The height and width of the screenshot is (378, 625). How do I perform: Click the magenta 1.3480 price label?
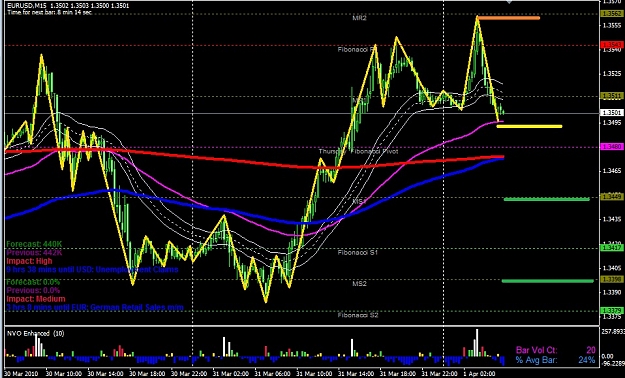coord(611,147)
